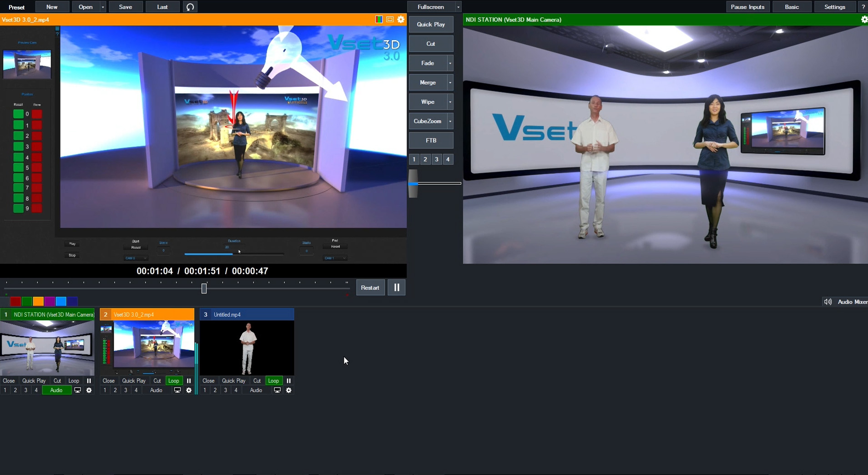The height and width of the screenshot is (475, 868).
Task: Disable Loop on input 2 Vset3D 3.0_2.mp4
Action: coord(174,381)
